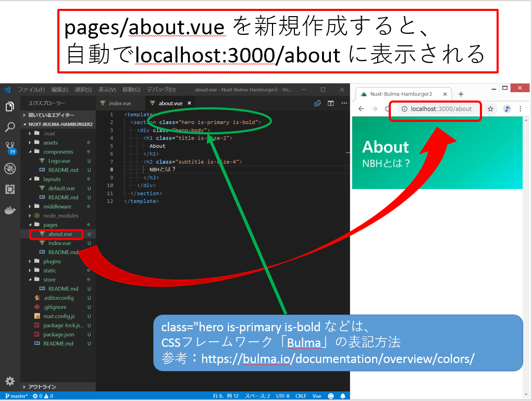Image resolution: width=532 pixels, height=401 pixels.
Task: Open the notifications bell in status bar
Action: tap(342, 396)
